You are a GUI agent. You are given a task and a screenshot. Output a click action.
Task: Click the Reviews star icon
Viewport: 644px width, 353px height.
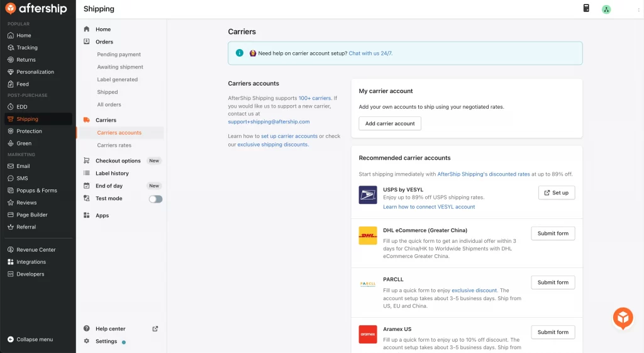[11, 203]
